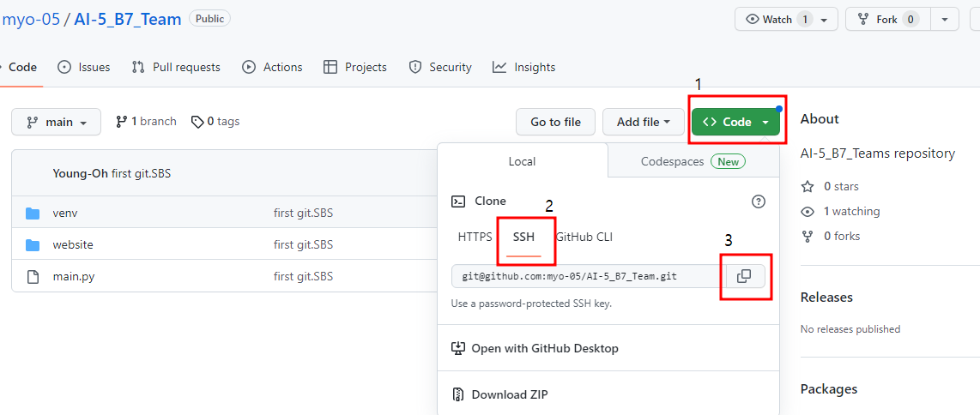Click the clone help question-mark icon

pos(758,201)
